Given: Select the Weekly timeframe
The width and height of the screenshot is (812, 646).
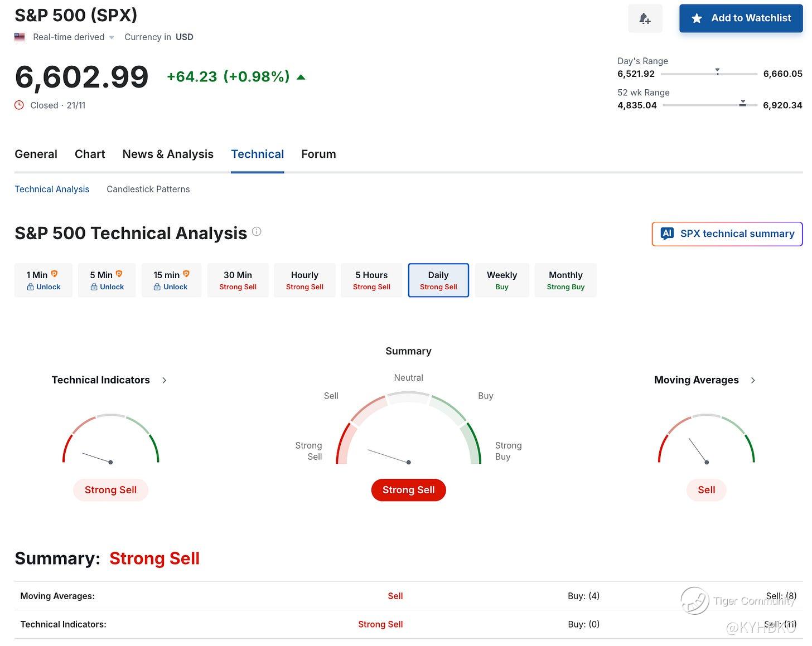Looking at the screenshot, I should point(501,280).
